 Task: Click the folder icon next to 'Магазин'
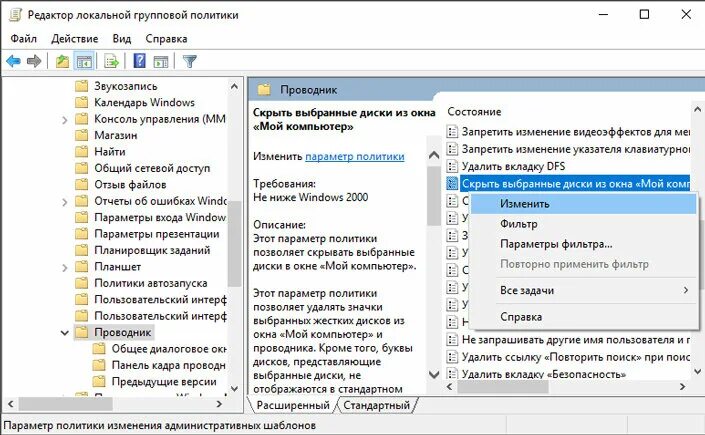click(x=81, y=135)
